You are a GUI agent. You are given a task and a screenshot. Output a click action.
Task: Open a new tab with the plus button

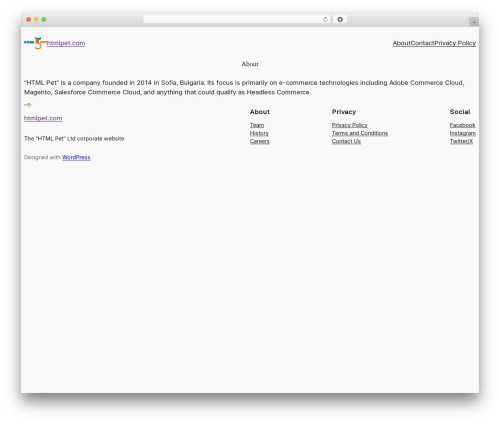tap(474, 22)
